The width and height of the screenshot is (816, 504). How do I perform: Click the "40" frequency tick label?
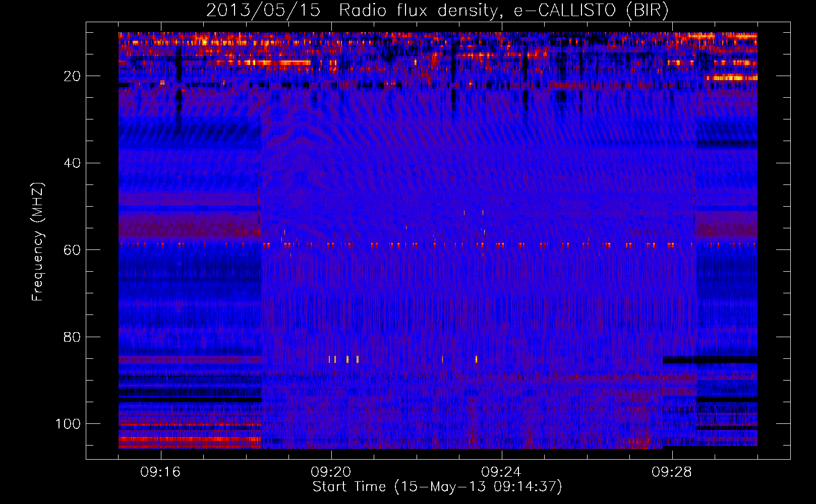point(72,163)
